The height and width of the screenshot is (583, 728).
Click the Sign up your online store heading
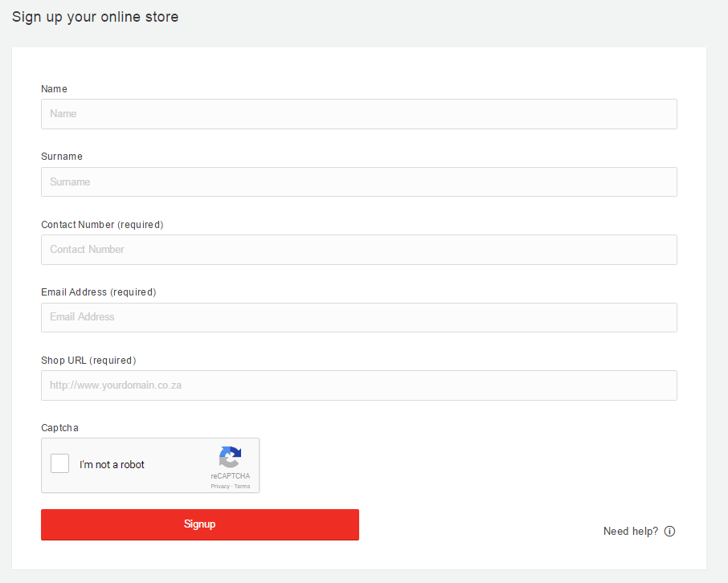95,16
